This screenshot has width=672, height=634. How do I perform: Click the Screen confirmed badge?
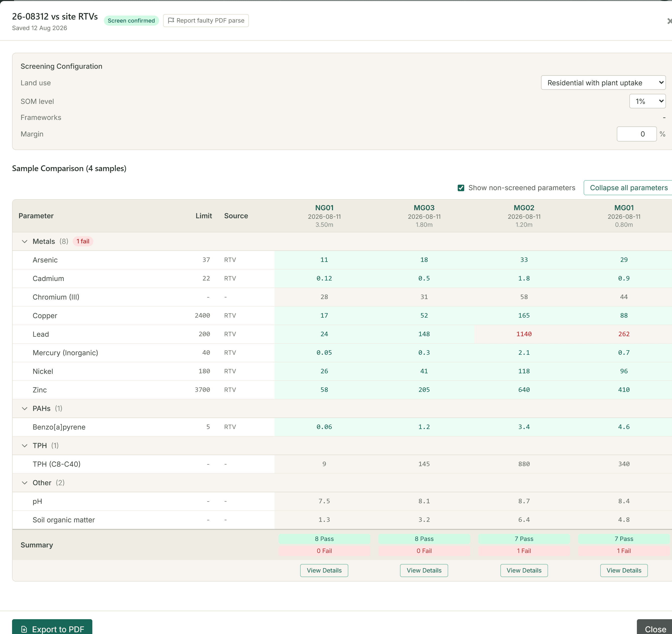coord(131,21)
